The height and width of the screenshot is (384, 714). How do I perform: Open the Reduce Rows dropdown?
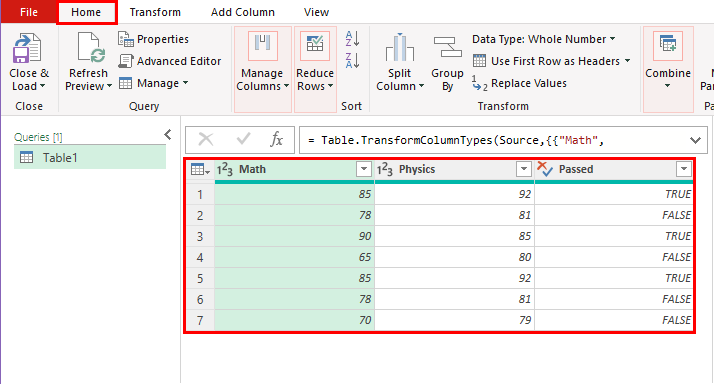tap(331, 86)
